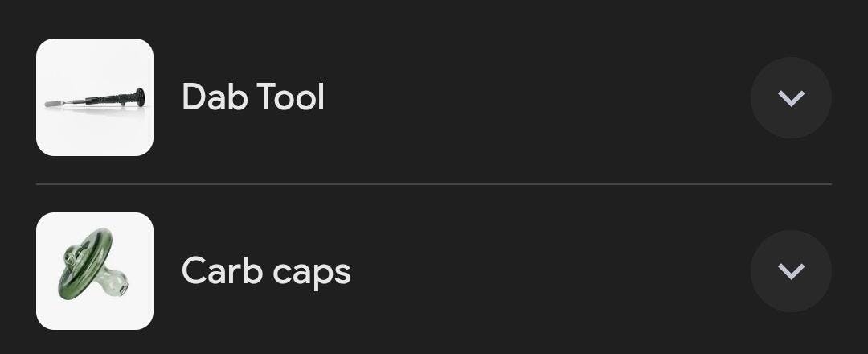The width and height of the screenshot is (868, 354).
Task: Select the Carb caps label
Action: pos(266,271)
